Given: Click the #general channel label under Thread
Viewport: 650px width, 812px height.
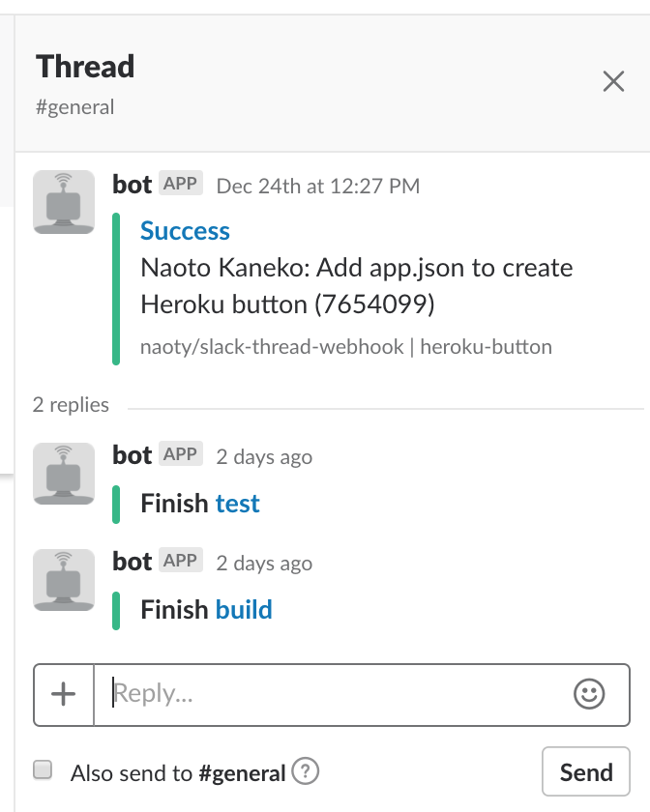Looking at the screenshot, I should (74, 107).
